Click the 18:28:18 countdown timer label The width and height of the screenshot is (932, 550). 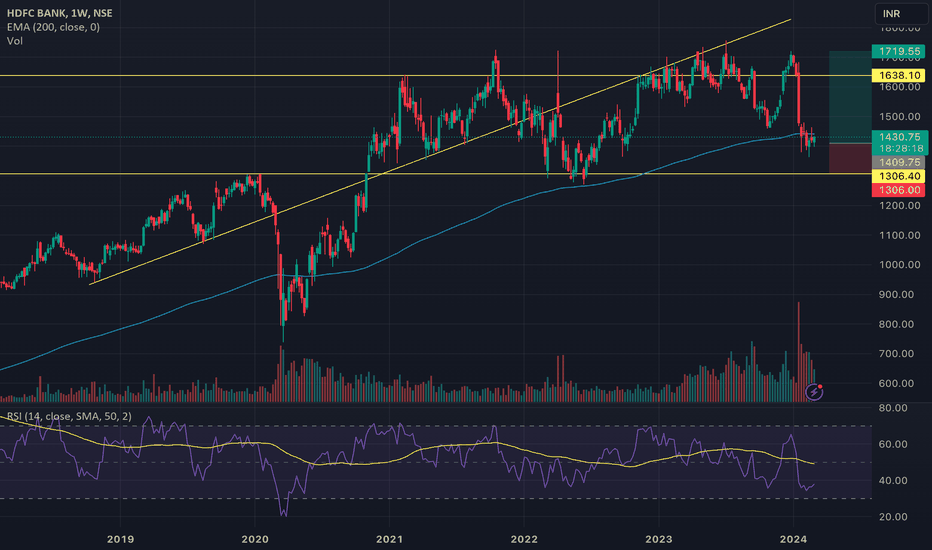(x=902, y=149)
